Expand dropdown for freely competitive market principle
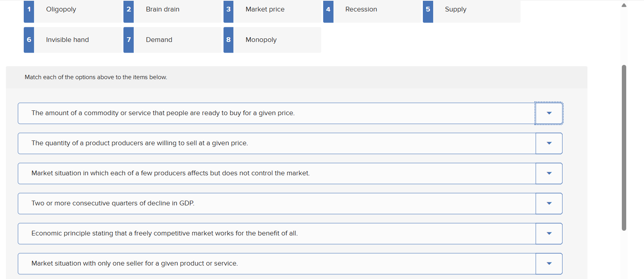This screenshot has width=644, height=279. 549,233
